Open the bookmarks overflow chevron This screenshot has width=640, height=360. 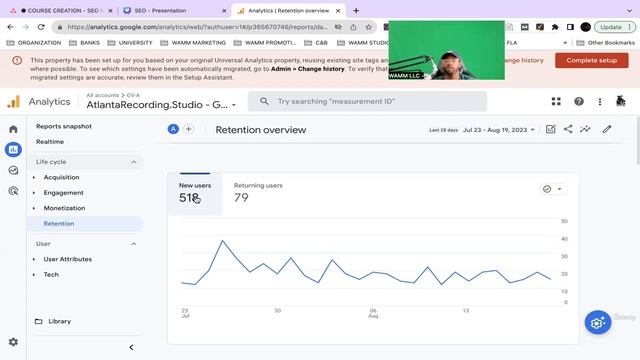[565, 42]
